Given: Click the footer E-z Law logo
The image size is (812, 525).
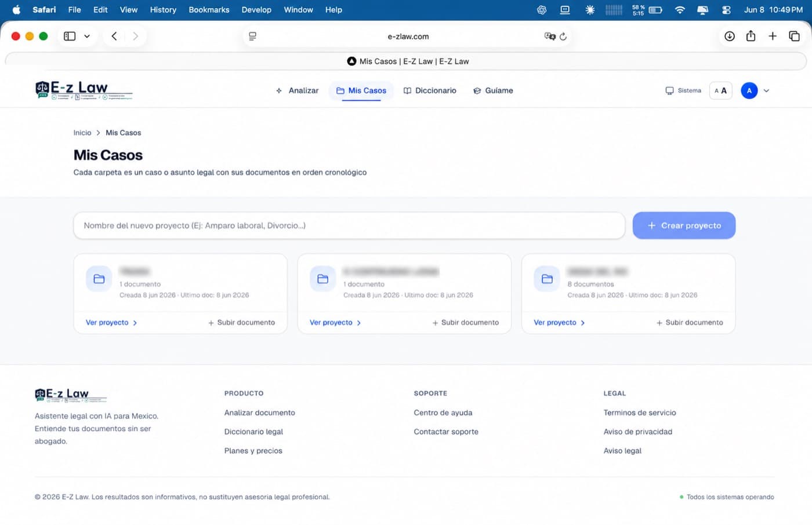Looking at the screenshot, I should 71,395.
